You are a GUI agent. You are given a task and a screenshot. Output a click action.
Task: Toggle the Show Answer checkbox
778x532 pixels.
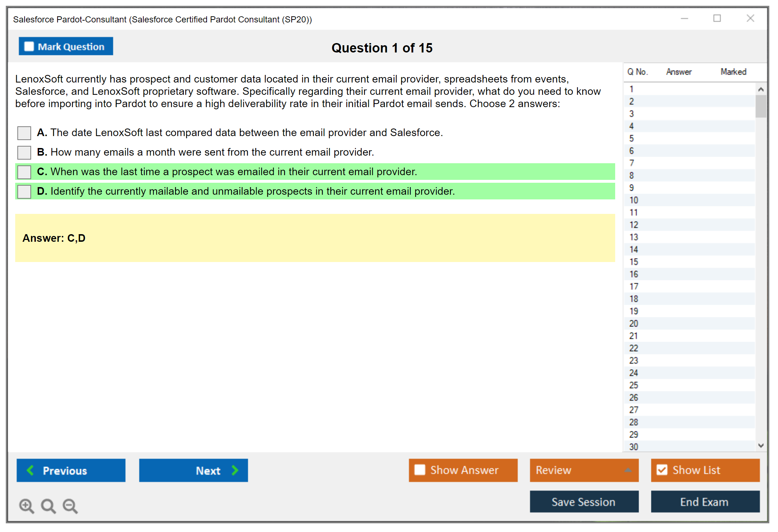pyautogui.click(x=420, y=470)
